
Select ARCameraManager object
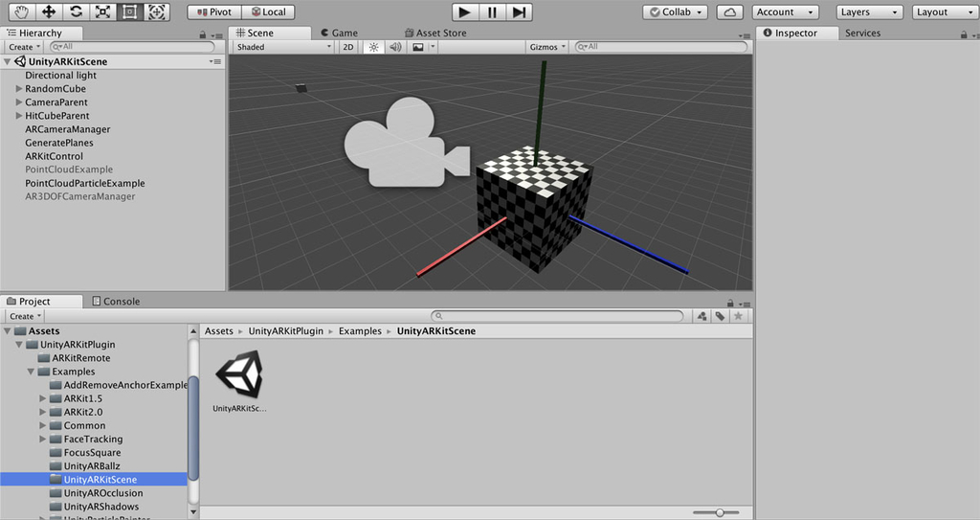pyautogui.click(x=68, y=129)
